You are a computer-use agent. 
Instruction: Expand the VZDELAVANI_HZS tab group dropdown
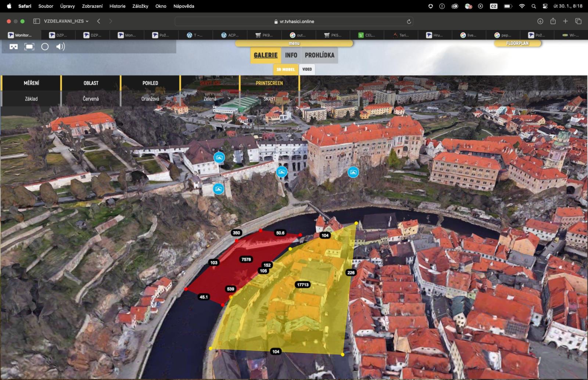pos(66,21)
